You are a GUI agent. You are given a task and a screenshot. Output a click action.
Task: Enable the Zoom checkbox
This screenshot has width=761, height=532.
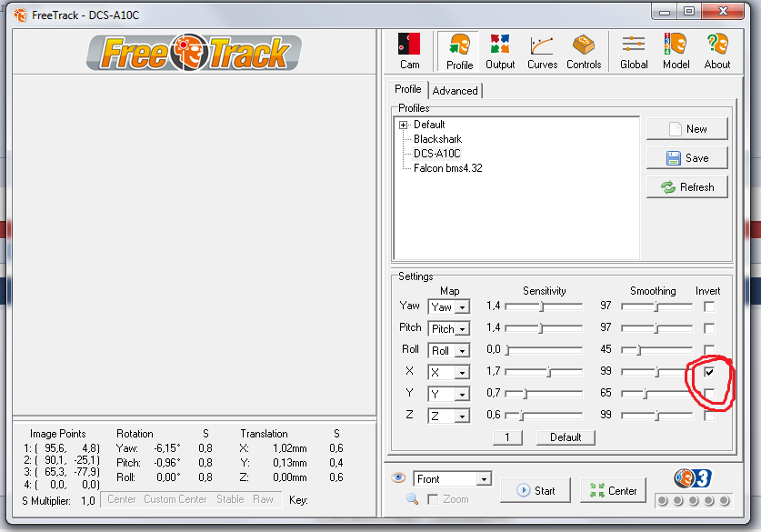(x=433, y=499)
